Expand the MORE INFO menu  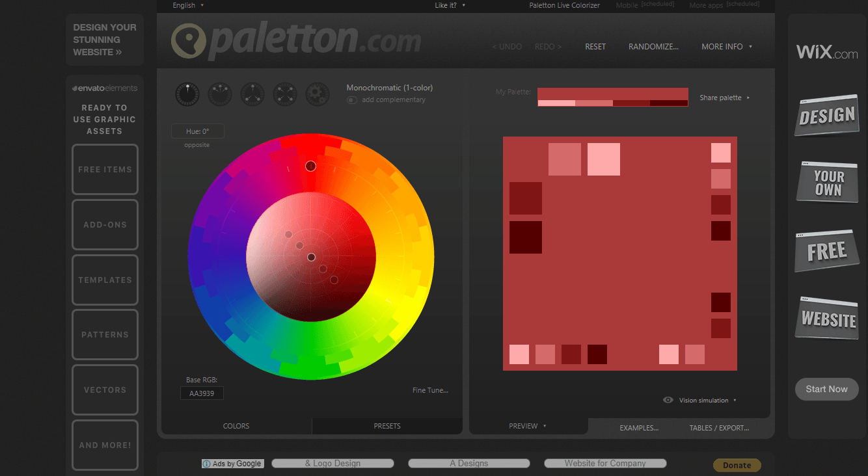pyautogui.click(x=727, y=47)
